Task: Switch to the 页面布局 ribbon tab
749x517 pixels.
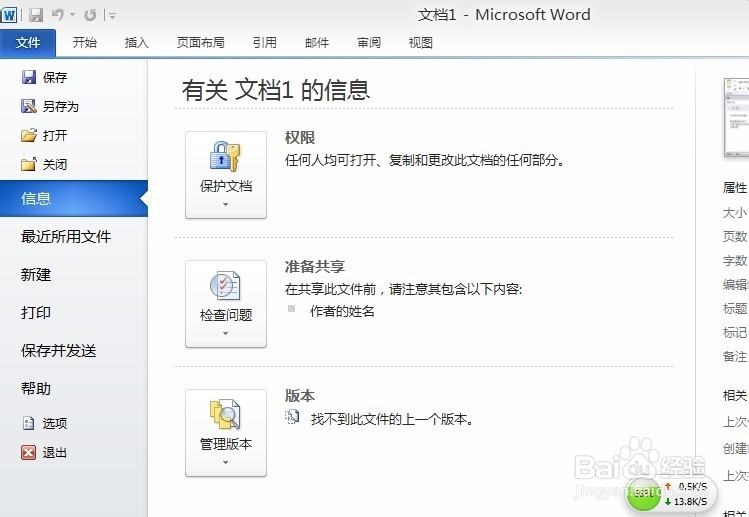Action: 201,43
